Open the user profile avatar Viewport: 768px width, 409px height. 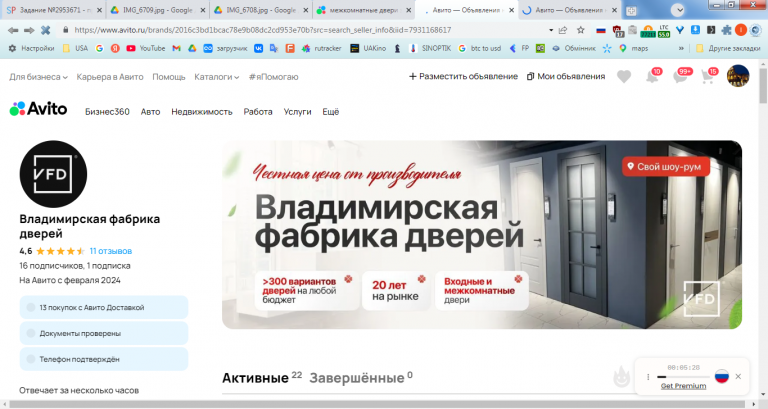(738, 76)
